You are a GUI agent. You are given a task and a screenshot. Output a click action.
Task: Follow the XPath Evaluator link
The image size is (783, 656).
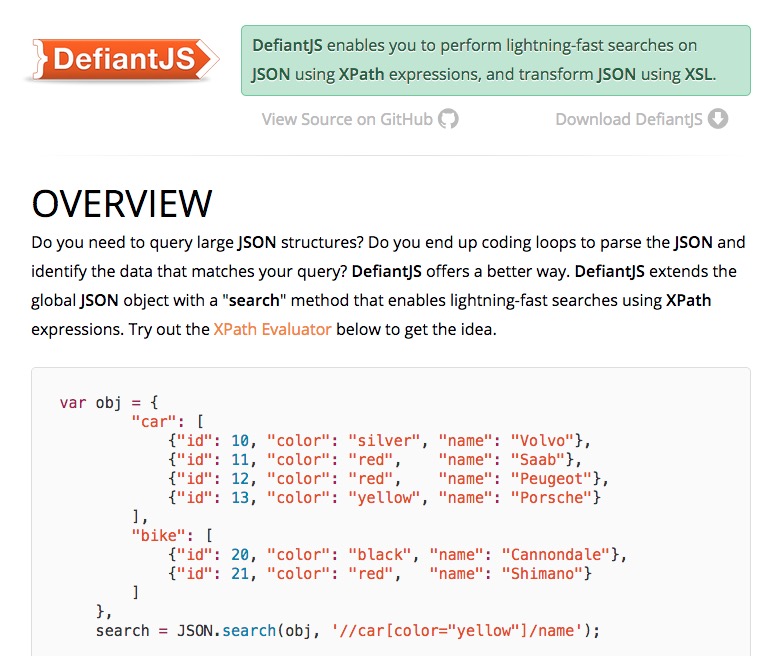coord(272,329)
